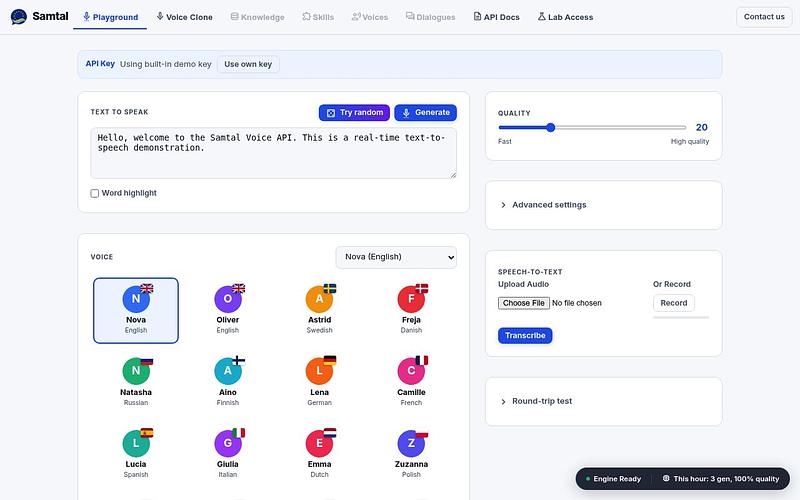The height and width of the screenshot is (500, 800).
Task: Click the Samtal logo icon
Action: (x=19, y=17)
